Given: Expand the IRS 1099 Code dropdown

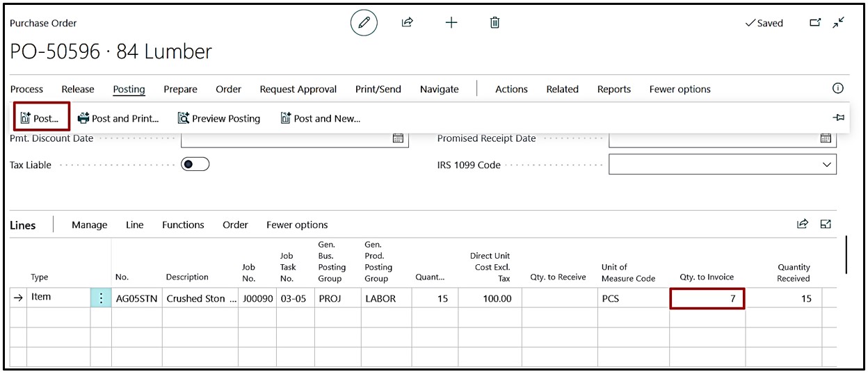Looking at the screenshot, I should [826, 165].
